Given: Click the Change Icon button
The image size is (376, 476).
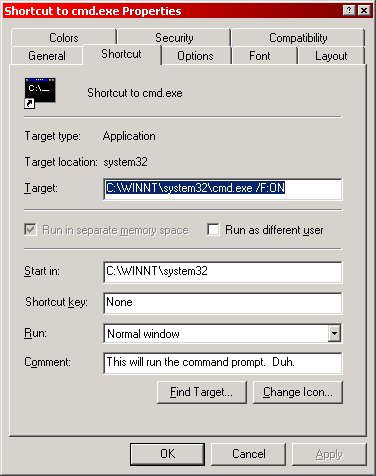Looking at the screenshot, I should (298, 392).
